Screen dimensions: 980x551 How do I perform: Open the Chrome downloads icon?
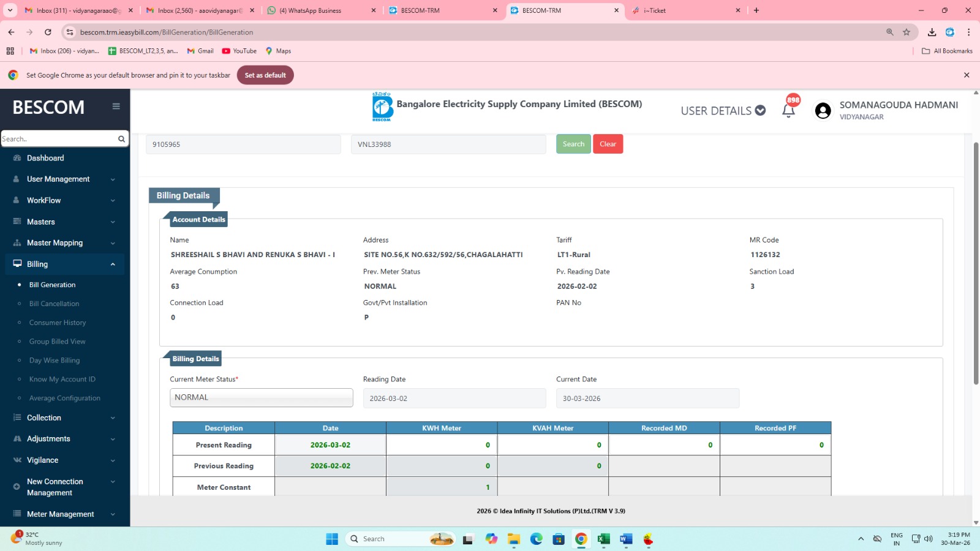(x=932, y=32)
